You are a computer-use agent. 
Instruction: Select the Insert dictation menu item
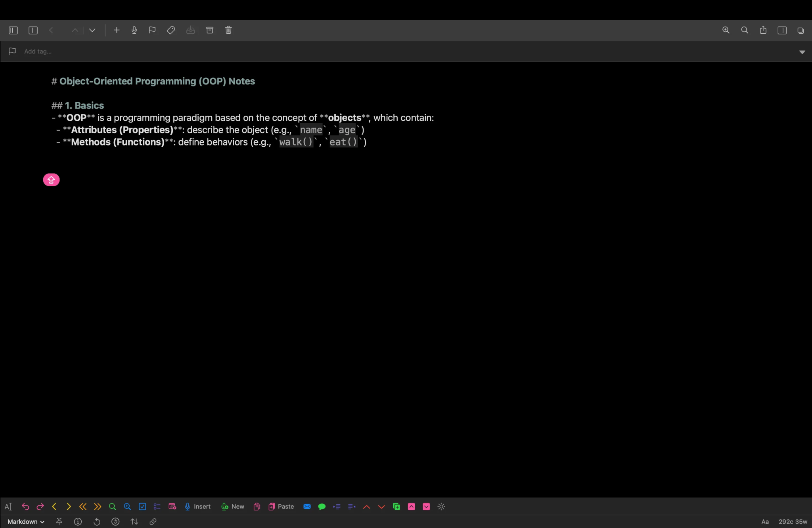(197, 506)
